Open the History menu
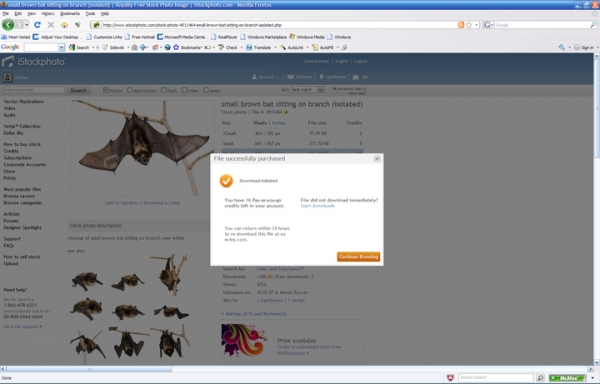The width and height of the screenshot is (600, 384). 48,14
